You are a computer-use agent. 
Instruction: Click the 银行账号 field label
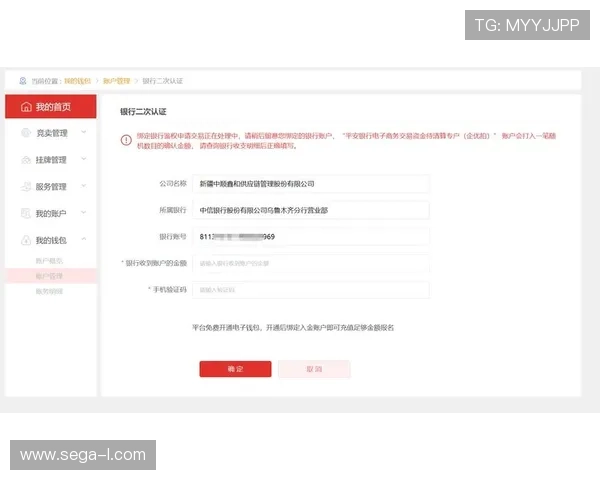click(173, 237)
